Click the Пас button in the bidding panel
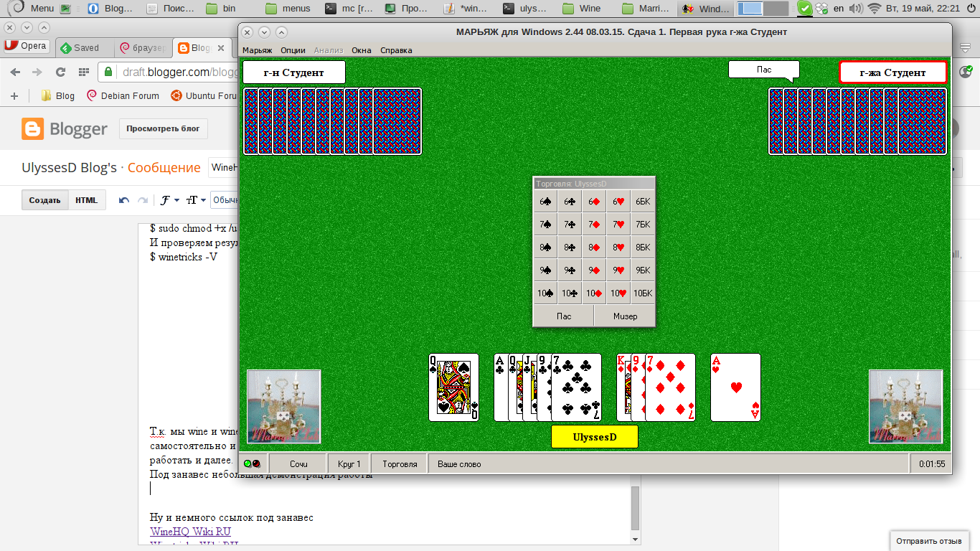This screenshot has height=551, width=980. coord(564,316)
